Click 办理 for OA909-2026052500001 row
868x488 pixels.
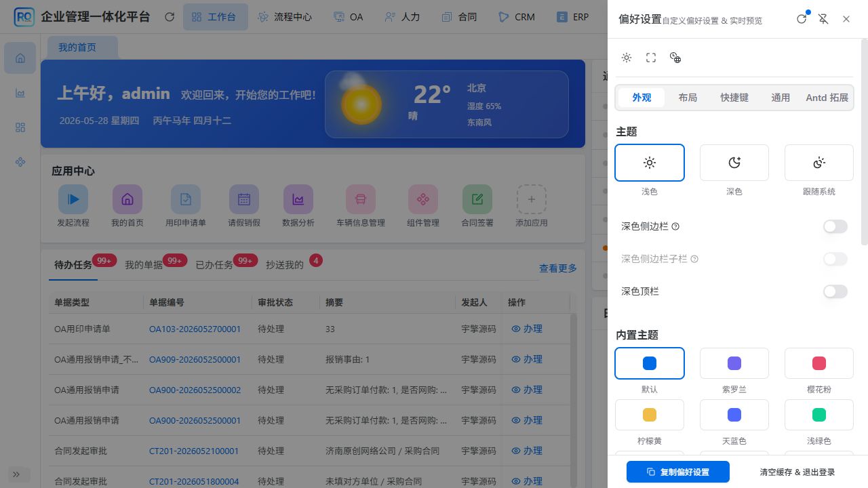pos(527,359)
